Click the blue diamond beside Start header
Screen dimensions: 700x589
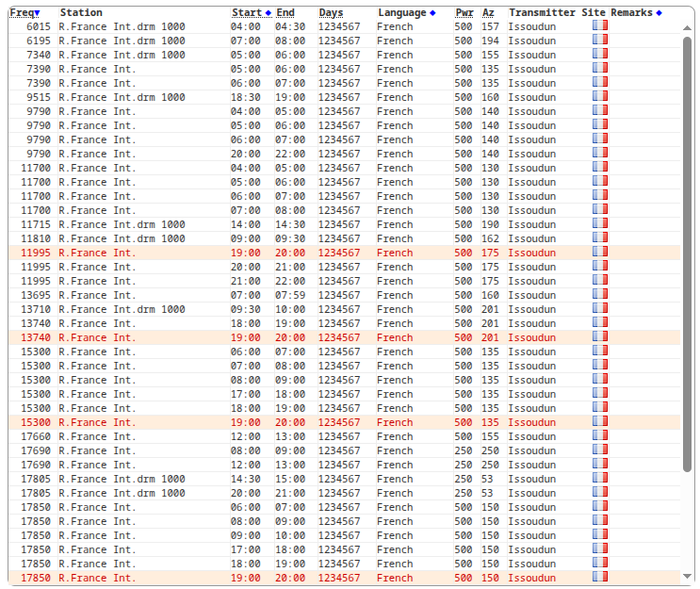268,13
